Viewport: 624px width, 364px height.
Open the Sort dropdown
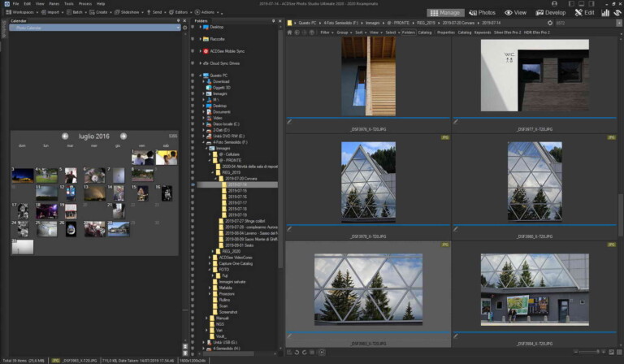click(x=360, y=32)
